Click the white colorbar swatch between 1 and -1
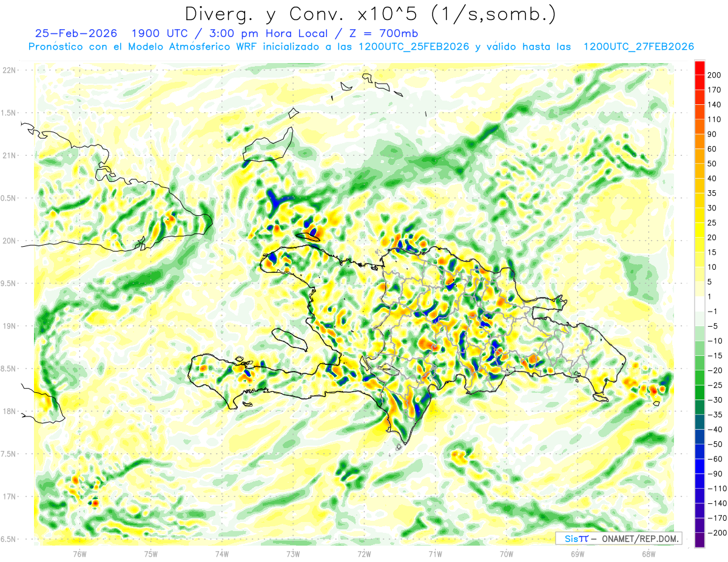Screen dimensions: 728x562 [x=699, y=304]
